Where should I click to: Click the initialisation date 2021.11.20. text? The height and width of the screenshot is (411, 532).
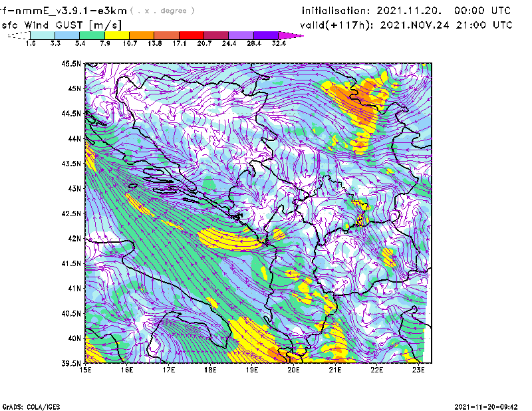click(x=409, y=11)
